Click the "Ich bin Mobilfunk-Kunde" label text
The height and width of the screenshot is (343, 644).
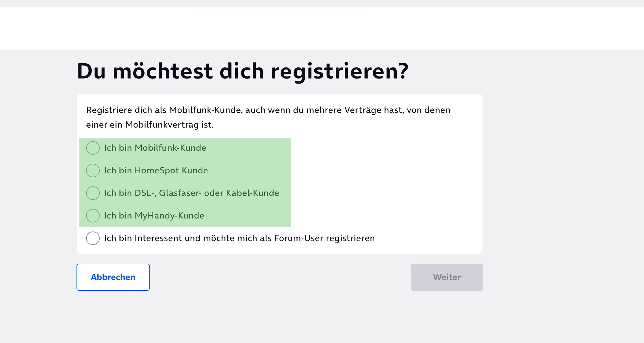pyautogui.click(x=155, y=148)
